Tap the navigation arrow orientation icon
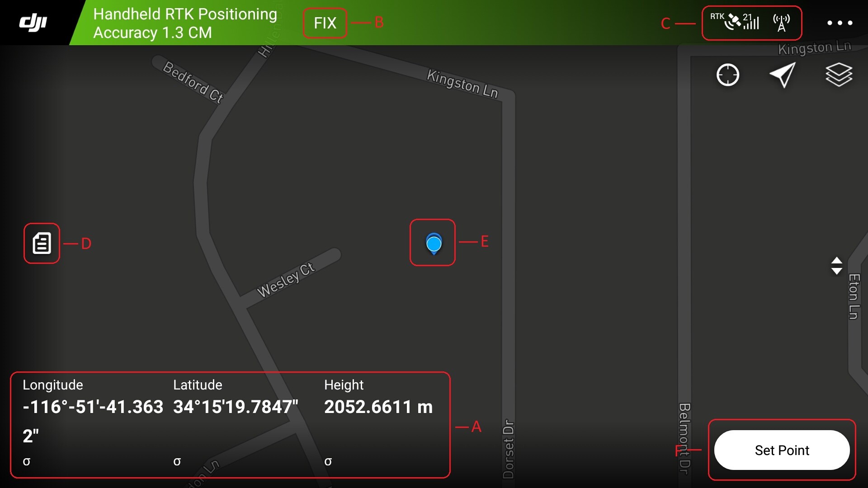 click(783, 75)
